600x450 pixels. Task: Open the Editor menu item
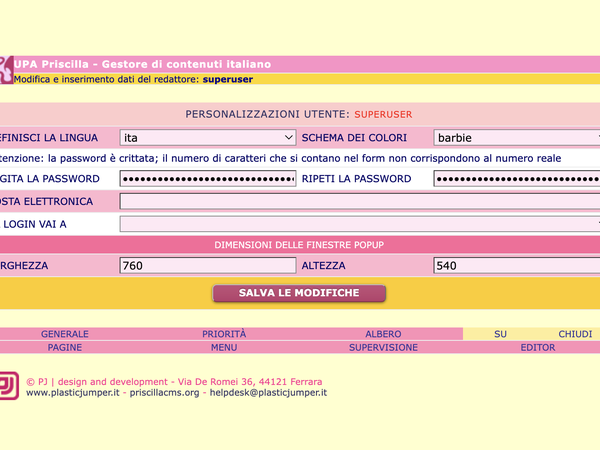coord(537,347)
